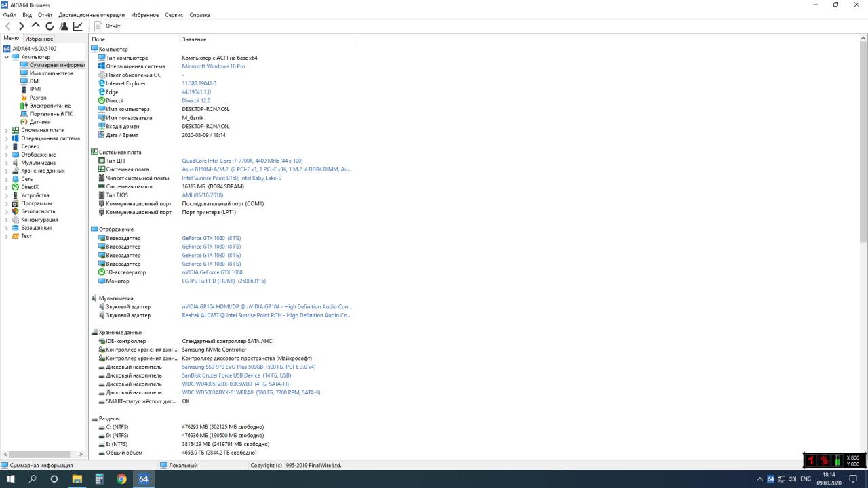
Task: Expand the Операционная система tree node
Action: pyautogui.click(x=7, y=138)
